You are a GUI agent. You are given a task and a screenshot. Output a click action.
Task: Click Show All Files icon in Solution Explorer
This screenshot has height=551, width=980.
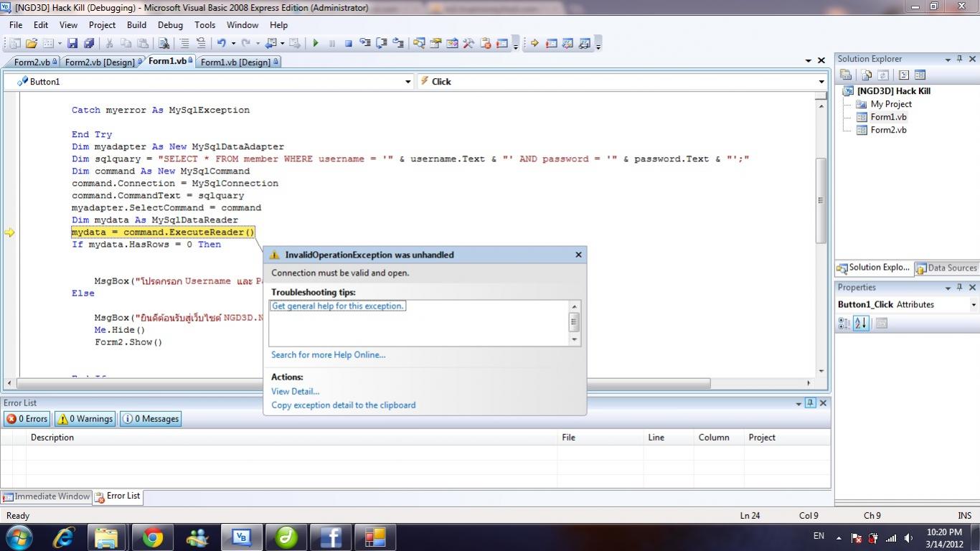point(867,75)
